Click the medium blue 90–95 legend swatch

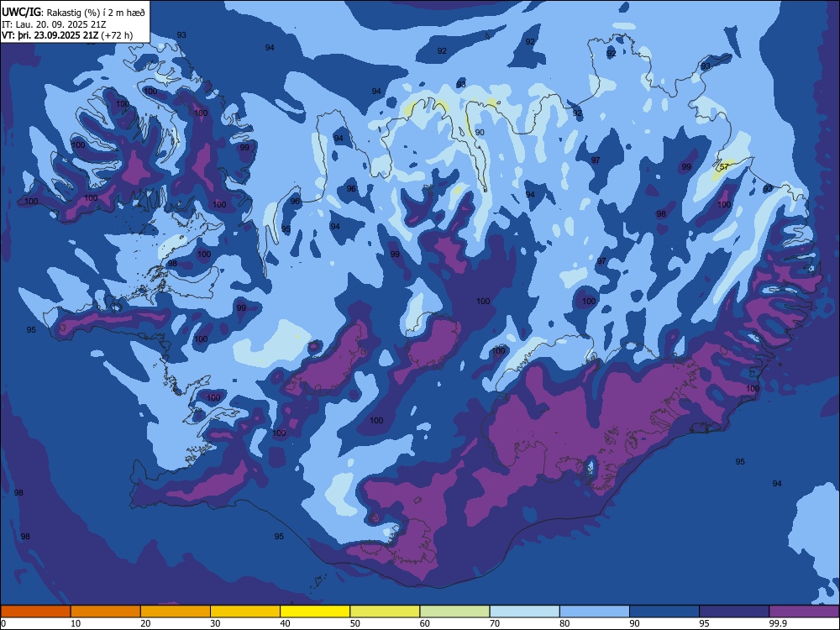(664, 612)
